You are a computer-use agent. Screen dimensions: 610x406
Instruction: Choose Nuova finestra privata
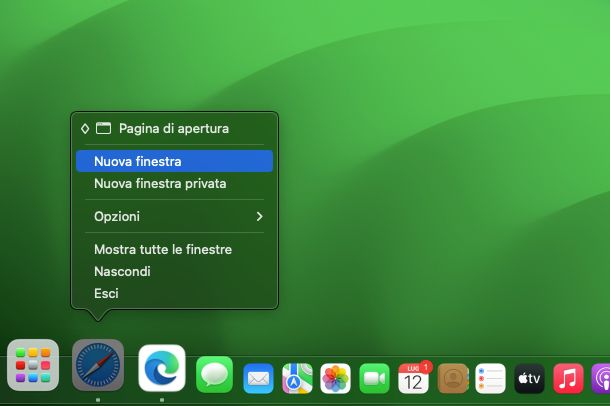coord(174,183)
